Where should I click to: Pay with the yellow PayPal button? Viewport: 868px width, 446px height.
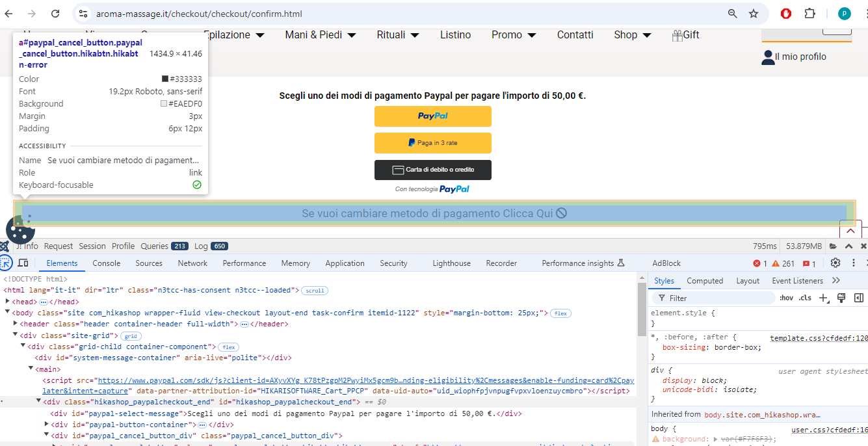[x=433, y=116]
